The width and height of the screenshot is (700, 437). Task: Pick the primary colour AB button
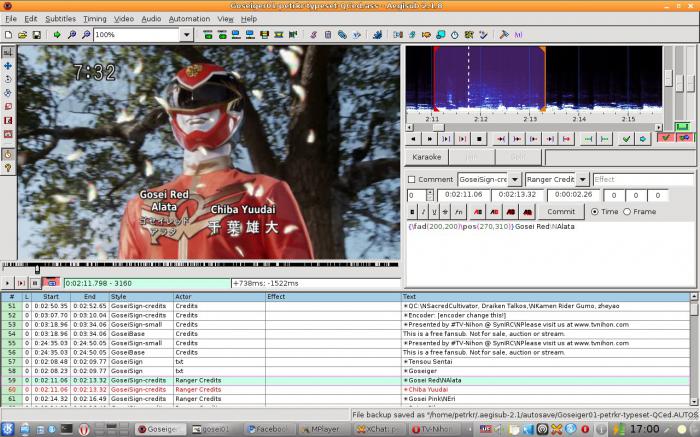tap(478, 212)
